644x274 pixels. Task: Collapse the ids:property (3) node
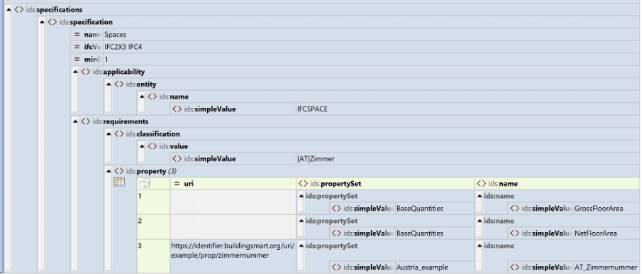tap(109, 171)
